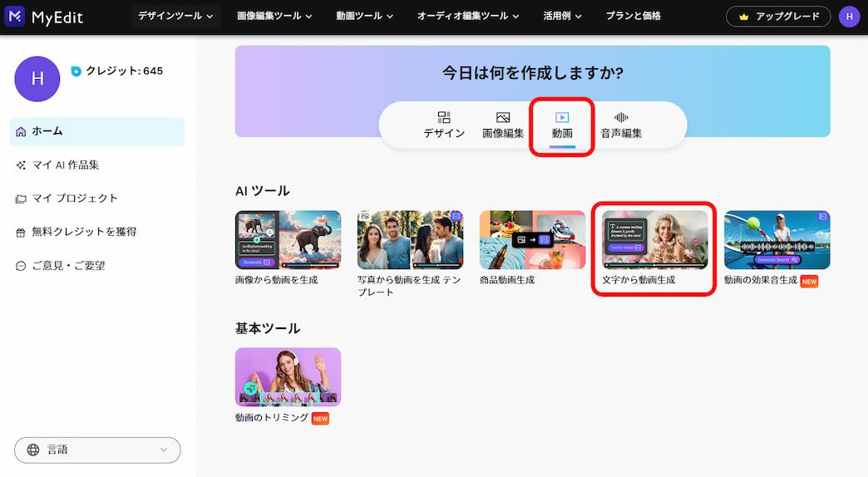Open 文字から動画生成 tool thumbnail

point(654,240)
